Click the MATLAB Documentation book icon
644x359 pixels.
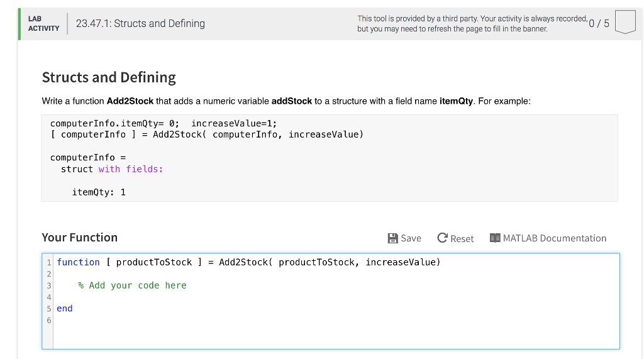[x=495, y=238]
